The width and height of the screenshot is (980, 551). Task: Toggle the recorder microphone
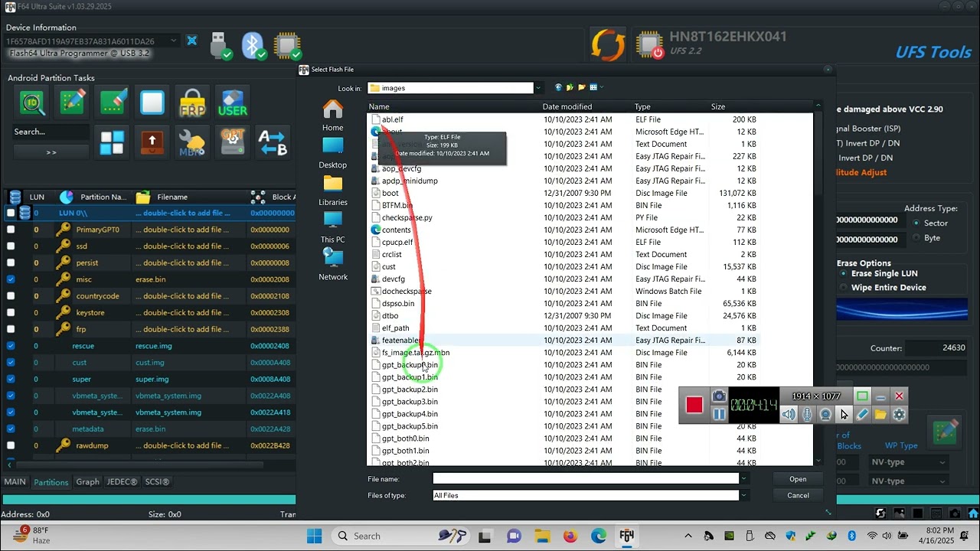click(807, 415)
